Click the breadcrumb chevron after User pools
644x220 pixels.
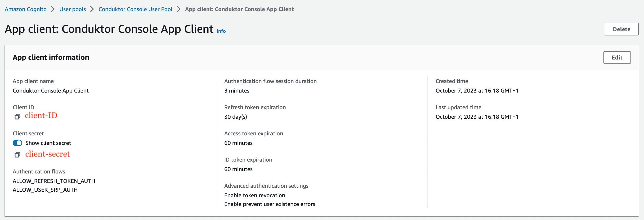(92, 9)
